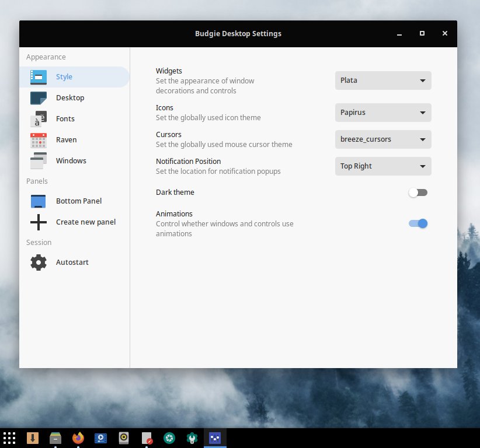Click the Windows section icon in sidebar
Image resolution: width=480 pixels, height=448 pixels.
coord(38,160)
